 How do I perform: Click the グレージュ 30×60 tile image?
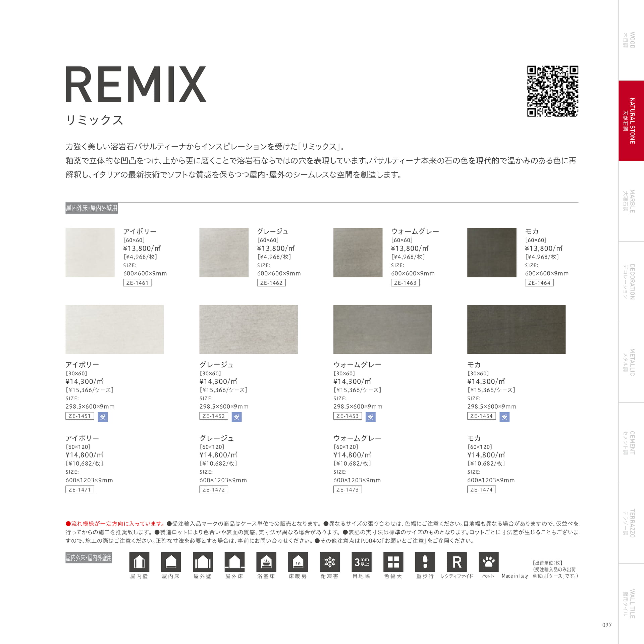pos(249,329)
